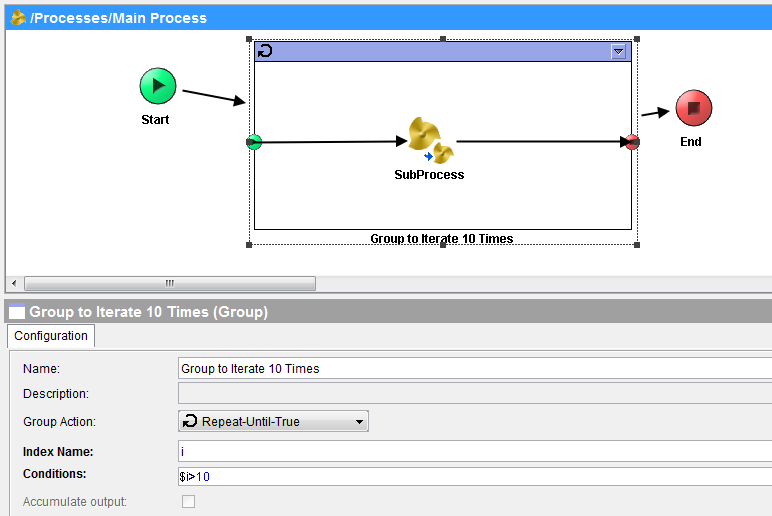Click the 'Group Action:' label

tap(60, 422)
